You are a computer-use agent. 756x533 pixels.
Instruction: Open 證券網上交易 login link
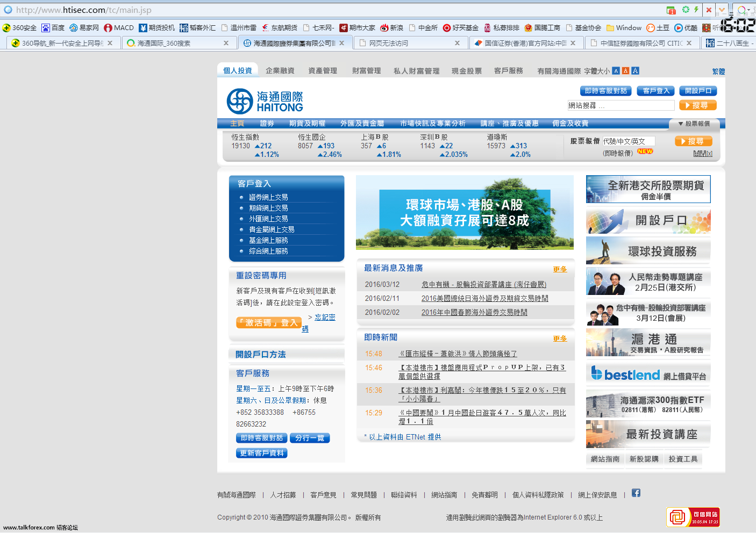point(268,197)
